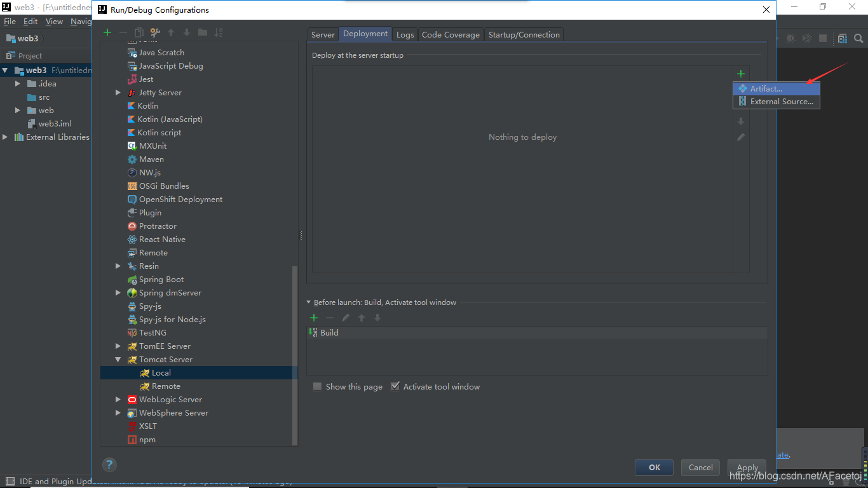The height and width of the screenshot is (488, 868).
Task: Expand External Libraries in project tree
Action: (6, 137)
